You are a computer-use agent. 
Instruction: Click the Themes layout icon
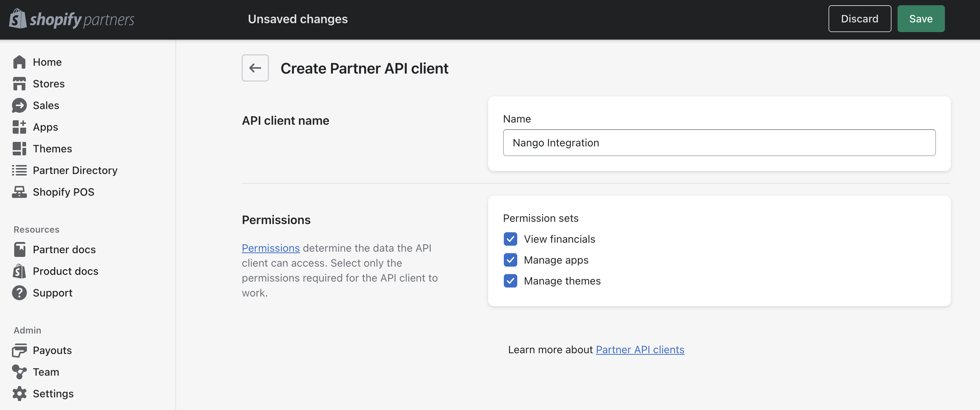coord(19,149)
